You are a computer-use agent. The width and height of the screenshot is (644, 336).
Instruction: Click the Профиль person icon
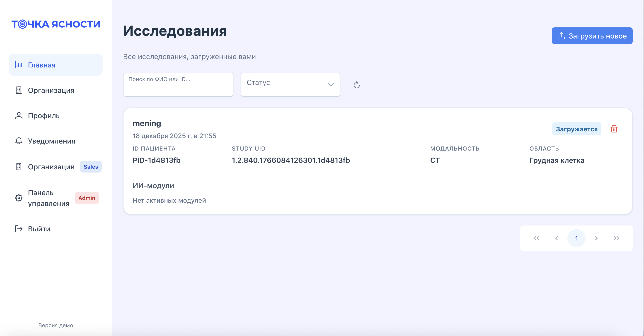pos(19,116)
